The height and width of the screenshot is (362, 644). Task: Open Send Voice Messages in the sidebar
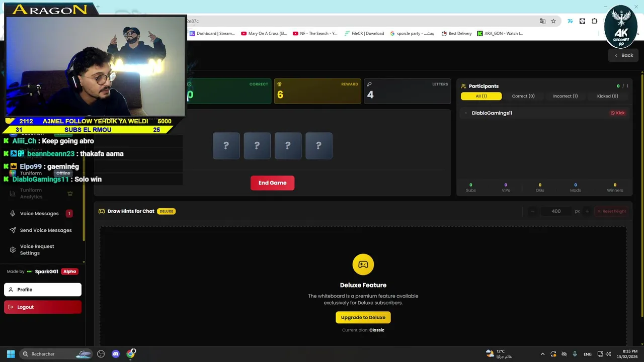pyautogui.click(x=46, y=230)
